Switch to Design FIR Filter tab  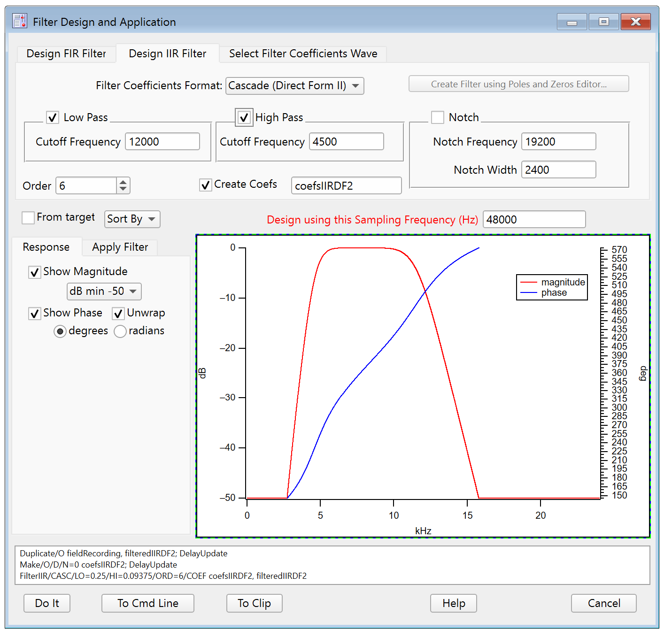[x=66, y=54]
